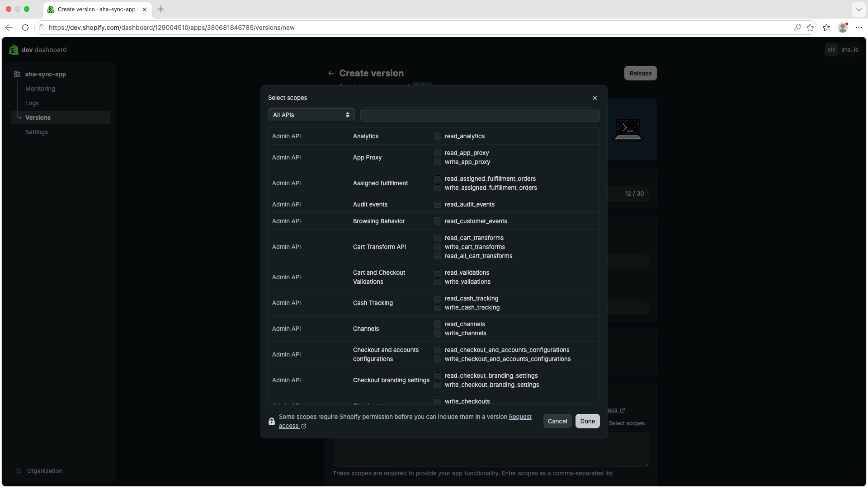Screen dimensions: 868x488
Task: Click the Select scopes link behind dialog
Action: click(x=627, y=423)
